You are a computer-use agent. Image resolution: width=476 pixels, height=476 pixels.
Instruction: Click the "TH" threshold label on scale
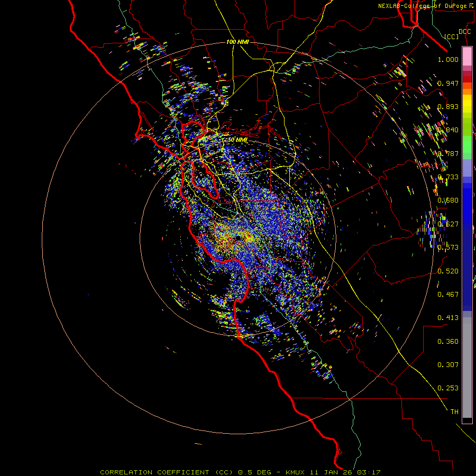tap(454, 412)
